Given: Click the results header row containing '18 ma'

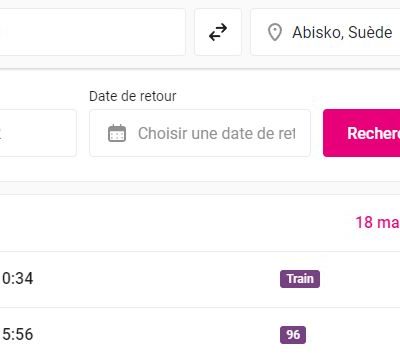Looking at the screenshot, I should click(200, 223).
